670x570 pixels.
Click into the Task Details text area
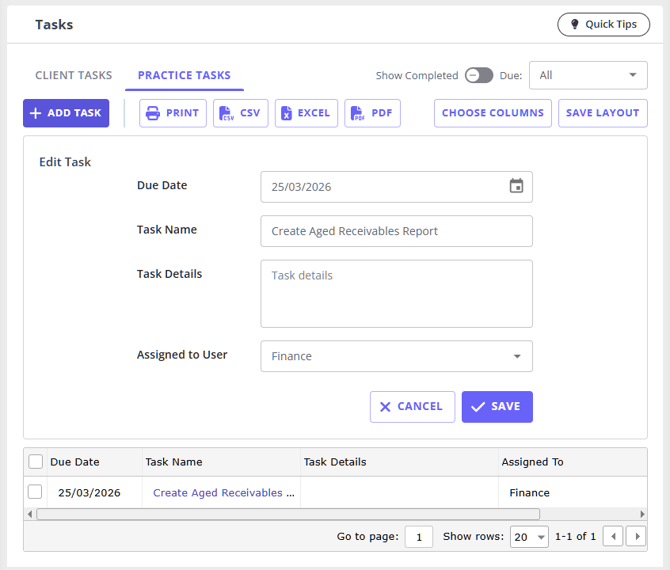pos(396,294)
